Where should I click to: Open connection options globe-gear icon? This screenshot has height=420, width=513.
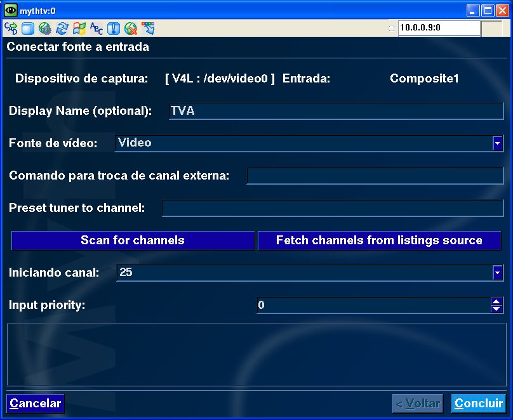(x=45, y=29)
